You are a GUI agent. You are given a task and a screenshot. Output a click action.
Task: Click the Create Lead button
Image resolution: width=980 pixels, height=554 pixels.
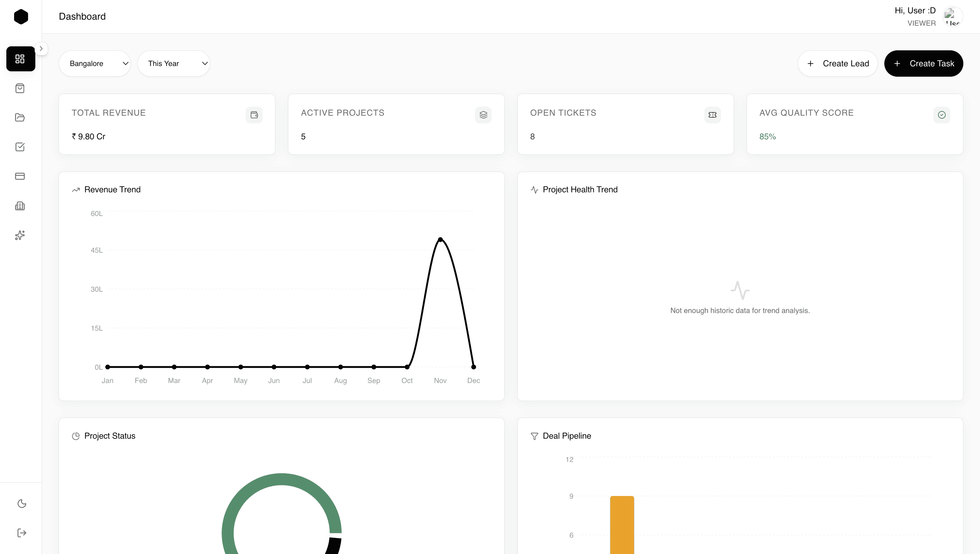(x=838, y=64)
